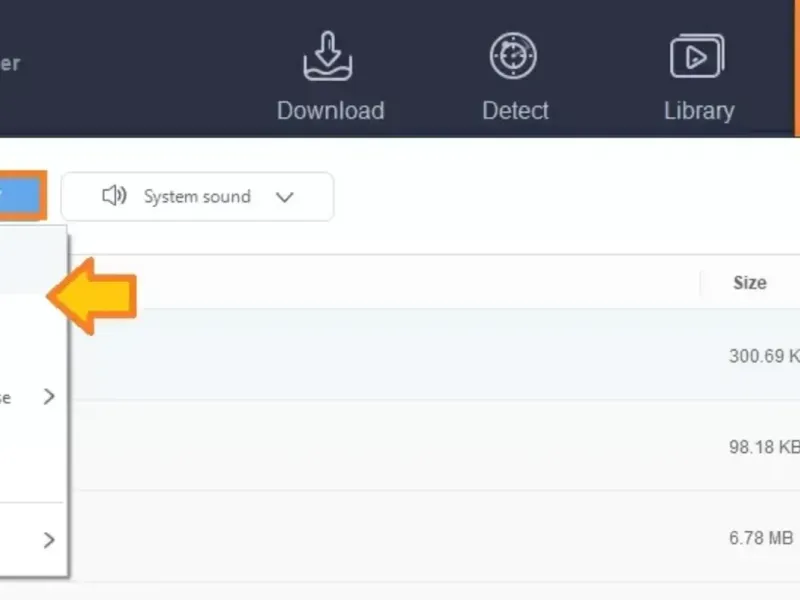800x600 pixels.
Task: Click the blue dropdown button outlined in orange
Action: coord(20,196)
